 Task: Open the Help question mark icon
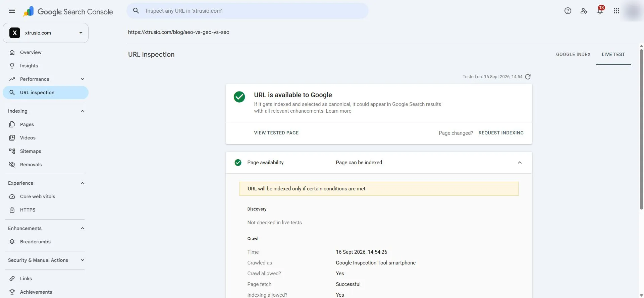(568, 11)
